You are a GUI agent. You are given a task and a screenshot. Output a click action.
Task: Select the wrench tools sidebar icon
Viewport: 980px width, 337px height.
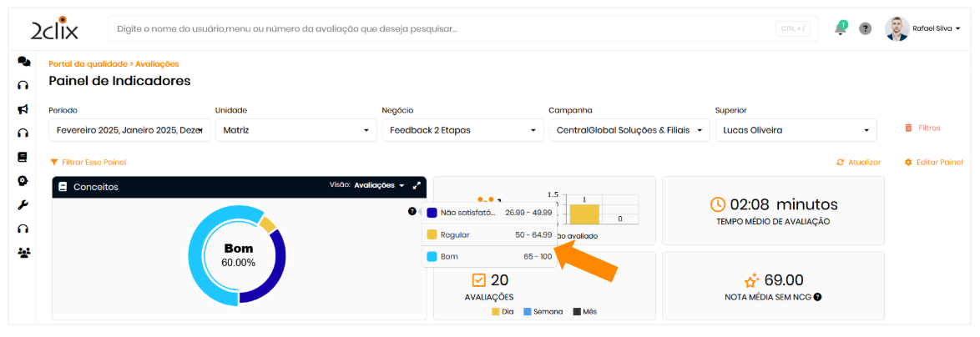23,204
